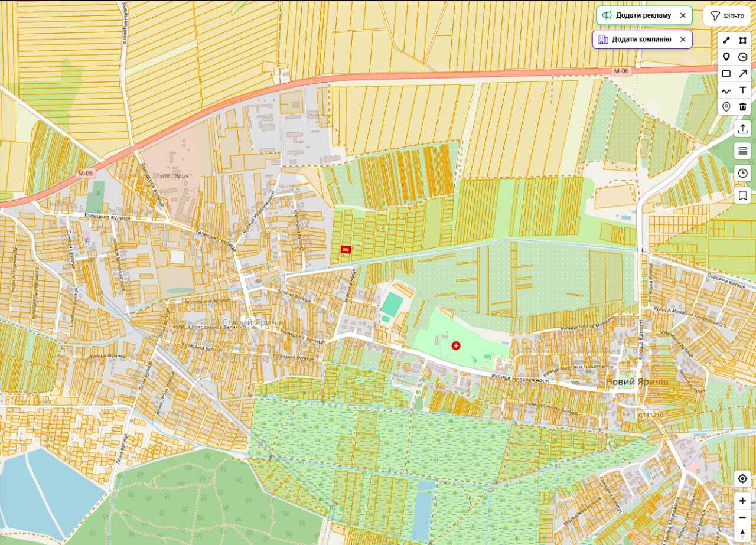The width and height of the screenshot is (756, 545).
Task: Click the Старий Яричів village label
Action: pos(253,322)
